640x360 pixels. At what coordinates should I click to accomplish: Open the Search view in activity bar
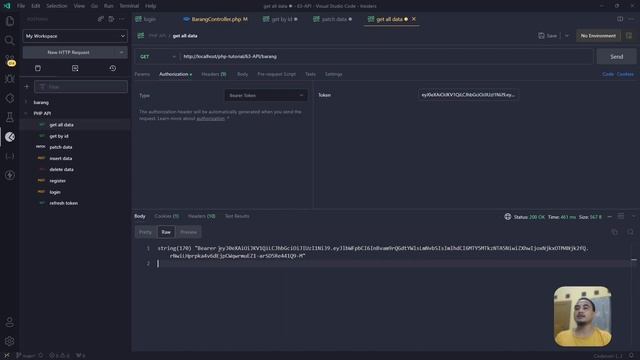10,40
